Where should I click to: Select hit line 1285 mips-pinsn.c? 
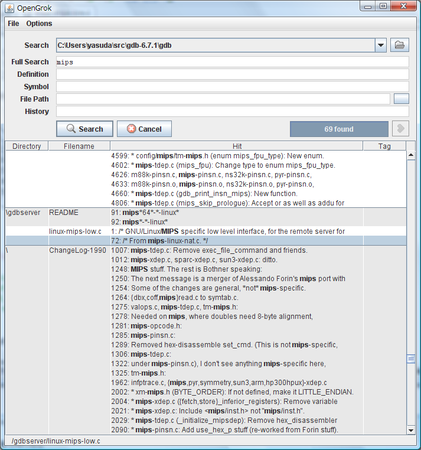point(143,335)
